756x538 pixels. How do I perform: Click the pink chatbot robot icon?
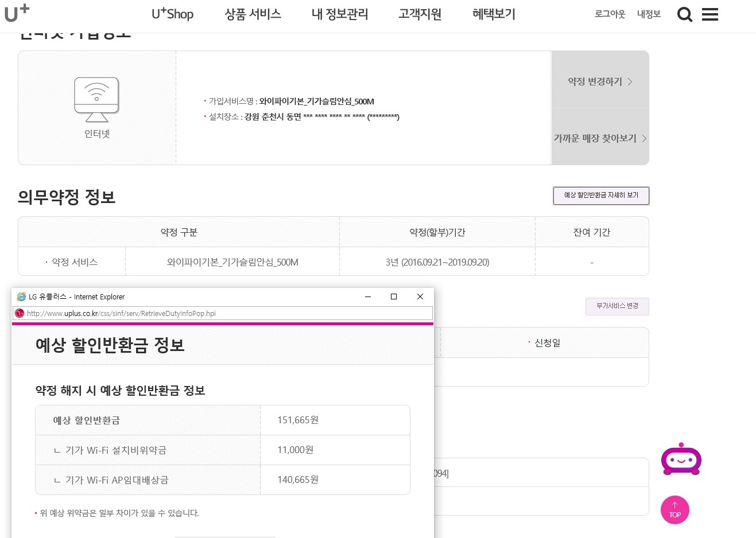click(x=681, y=459)
